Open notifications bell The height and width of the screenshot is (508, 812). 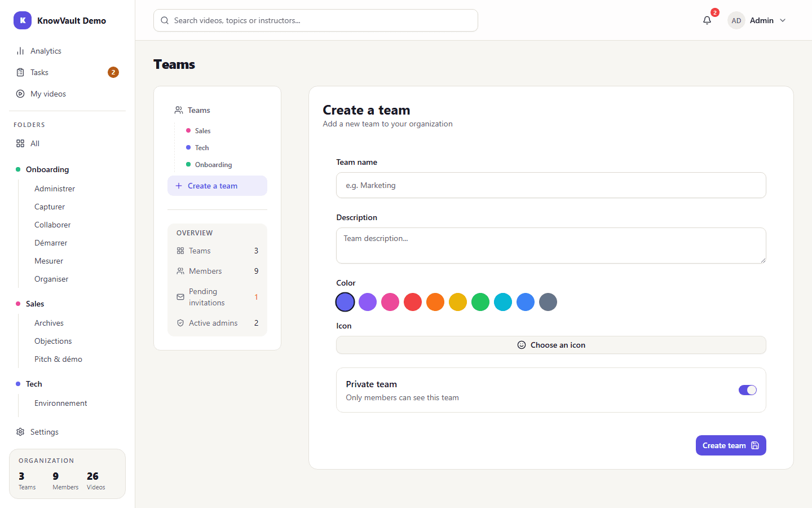click(x=707, y=20)
